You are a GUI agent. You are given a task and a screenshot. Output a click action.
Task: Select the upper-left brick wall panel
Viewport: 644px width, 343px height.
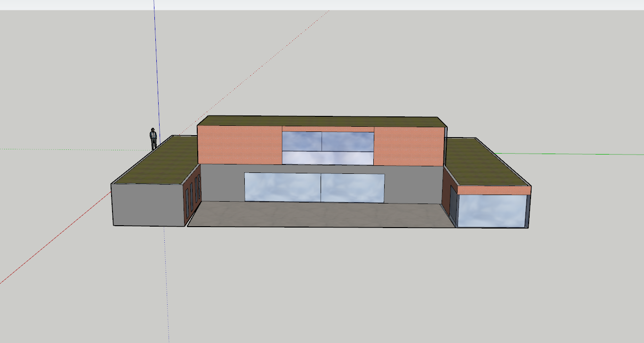point(240,145)
